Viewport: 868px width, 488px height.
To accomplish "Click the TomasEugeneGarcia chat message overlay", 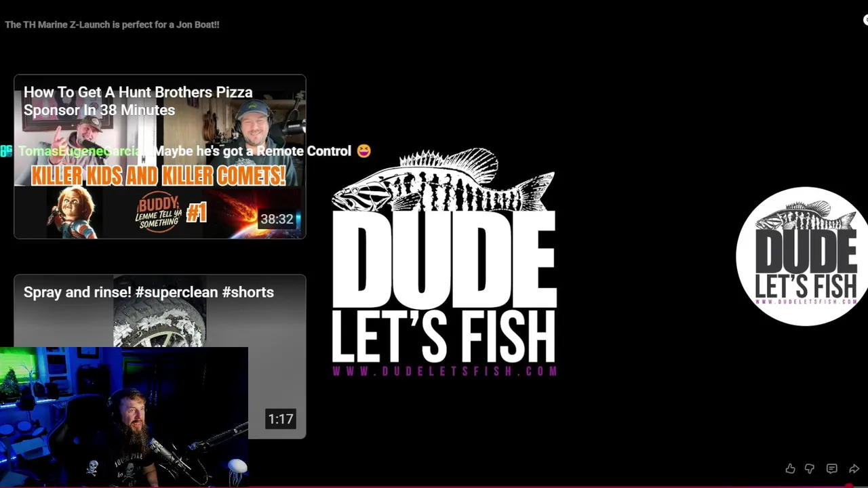I will 186,151.
